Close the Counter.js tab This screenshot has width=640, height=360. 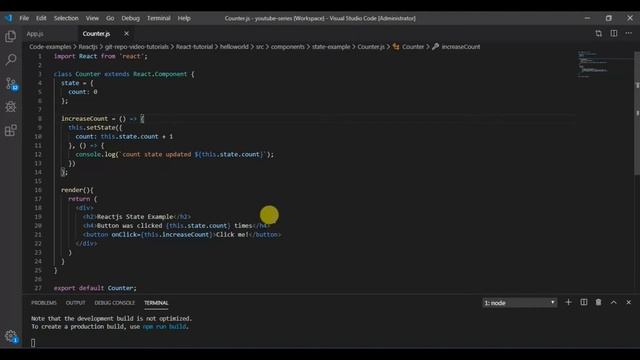pos(127,33)
